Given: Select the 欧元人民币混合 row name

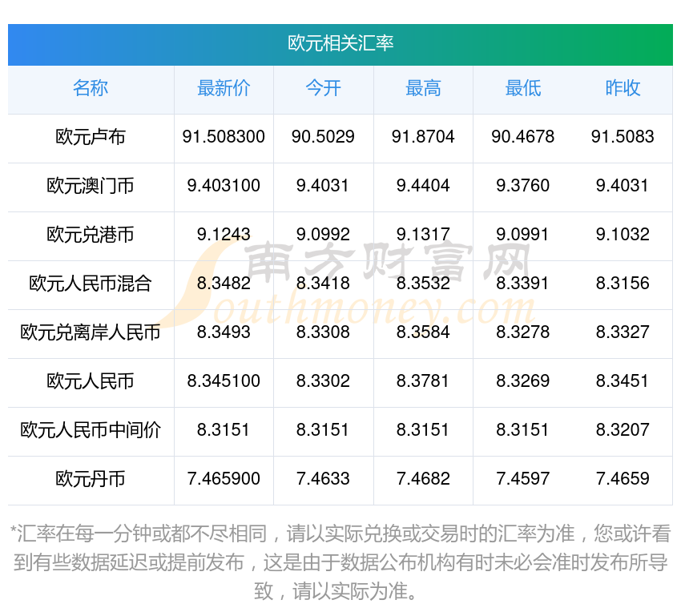Looking at the screenshot, I should (x=91, y=284).
